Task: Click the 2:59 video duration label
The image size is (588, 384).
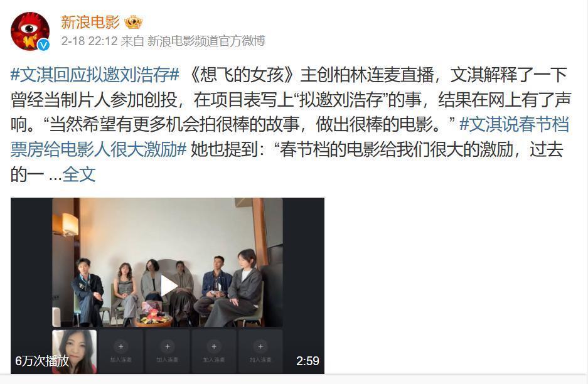Action: pyautogui.click(x=307, y=361)
